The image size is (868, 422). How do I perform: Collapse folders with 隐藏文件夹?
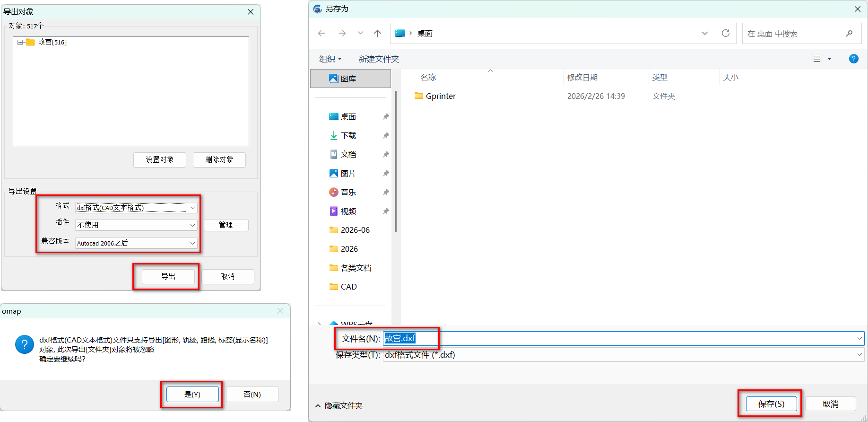pyautogui.click(x=339, y=405)
